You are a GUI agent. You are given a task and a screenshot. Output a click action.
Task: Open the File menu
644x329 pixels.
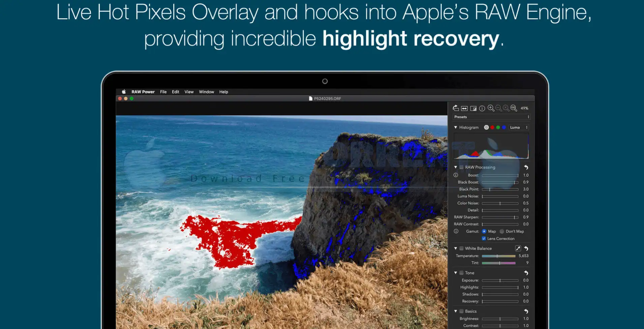click(163, 92)
